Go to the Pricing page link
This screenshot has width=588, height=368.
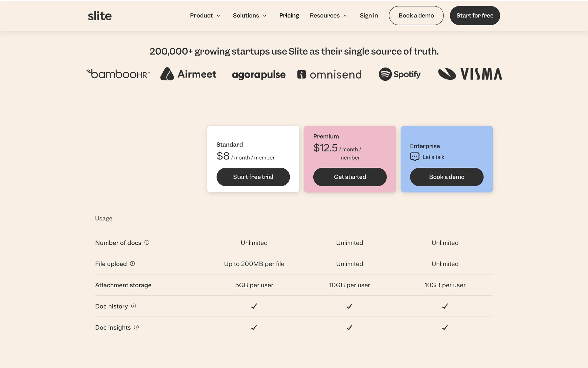click(x=289, y=16)
